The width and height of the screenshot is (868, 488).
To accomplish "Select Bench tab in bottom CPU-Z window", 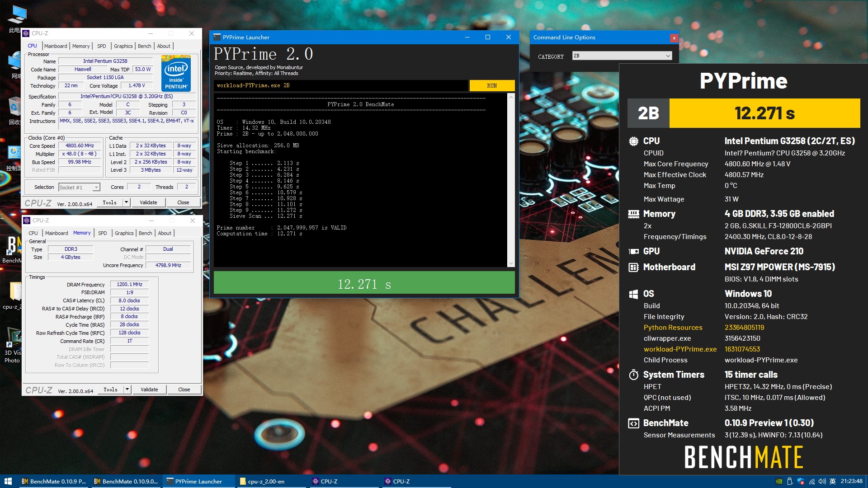I will click(146, 233).
